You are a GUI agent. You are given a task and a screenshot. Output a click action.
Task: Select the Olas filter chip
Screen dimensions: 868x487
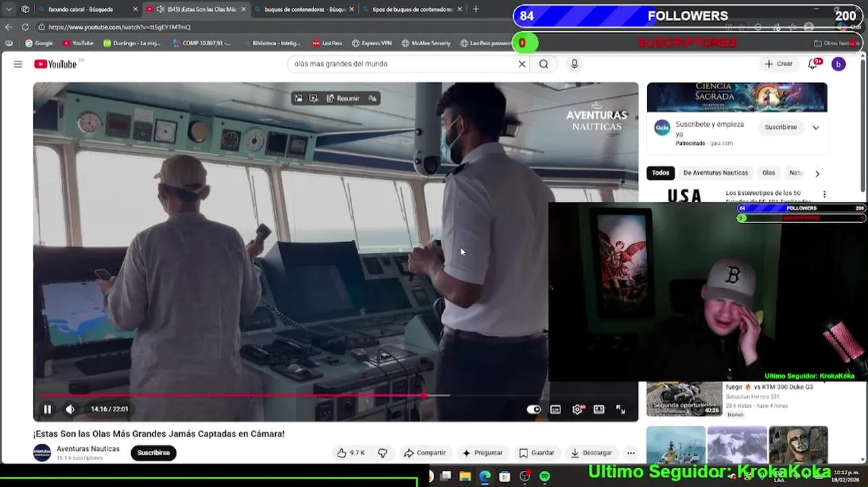pos(769,173)
